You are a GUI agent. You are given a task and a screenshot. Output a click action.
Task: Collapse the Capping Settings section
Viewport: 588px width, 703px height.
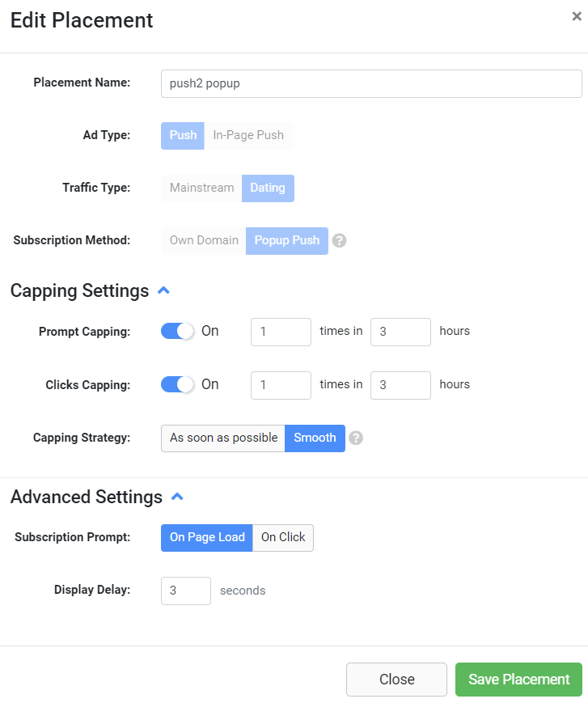tap(163, 290)
